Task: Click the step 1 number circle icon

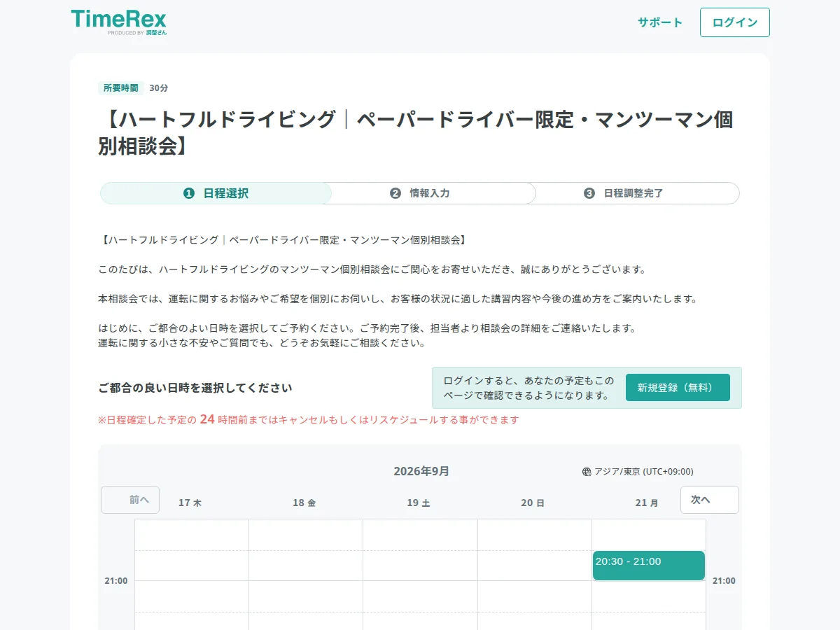Action: (189, 193)
